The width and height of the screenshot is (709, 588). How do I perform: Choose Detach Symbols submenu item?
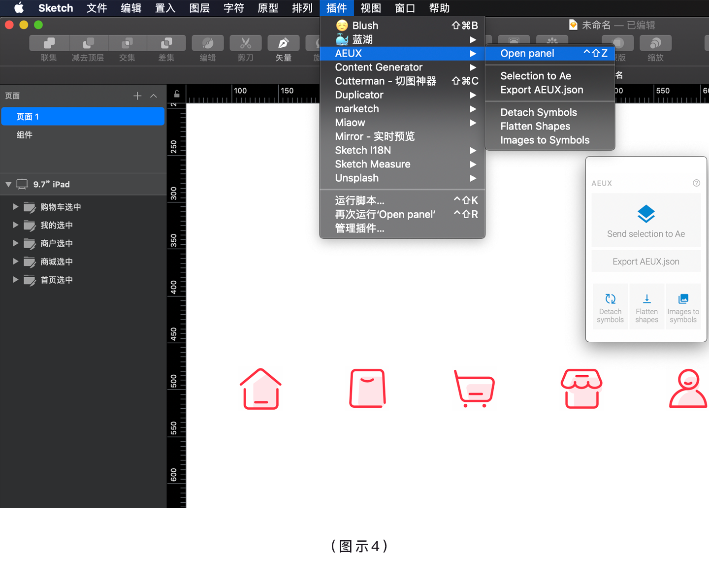(x=550, y=112)
